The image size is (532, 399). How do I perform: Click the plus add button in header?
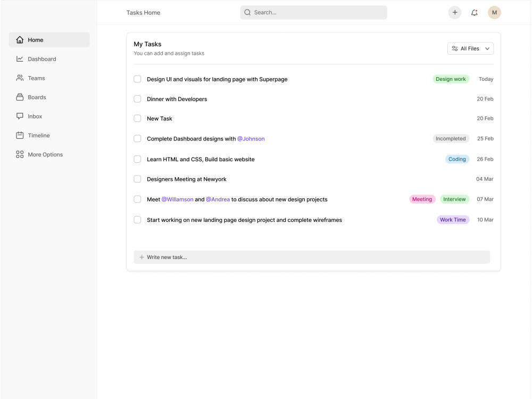tap(455, 13)
